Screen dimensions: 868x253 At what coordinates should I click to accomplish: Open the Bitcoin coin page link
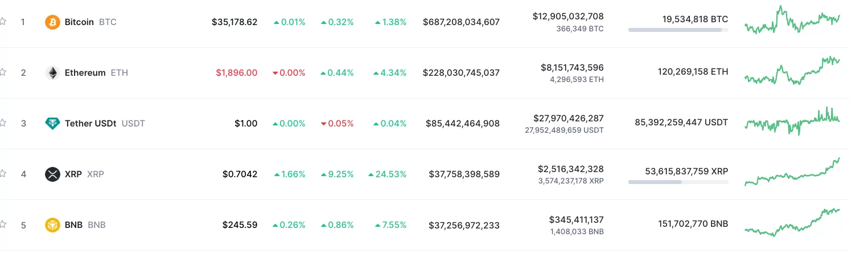(x=79, y=22)
